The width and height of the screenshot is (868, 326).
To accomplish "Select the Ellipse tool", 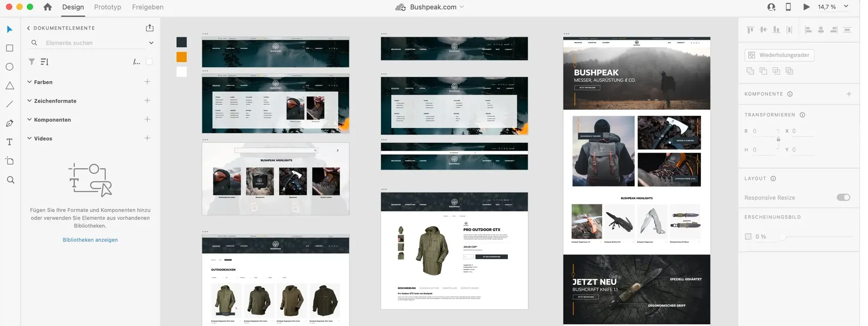I will [10, 67].
